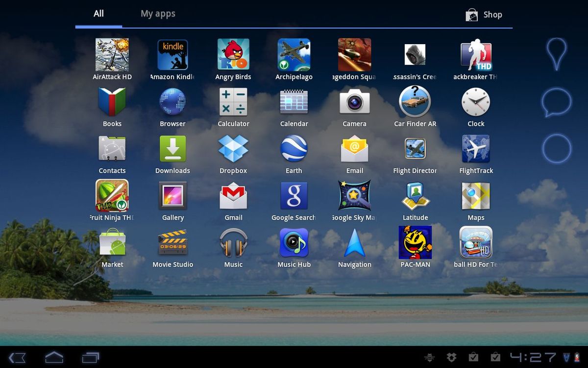Open the Latitude app

click(x=415, y=196)
